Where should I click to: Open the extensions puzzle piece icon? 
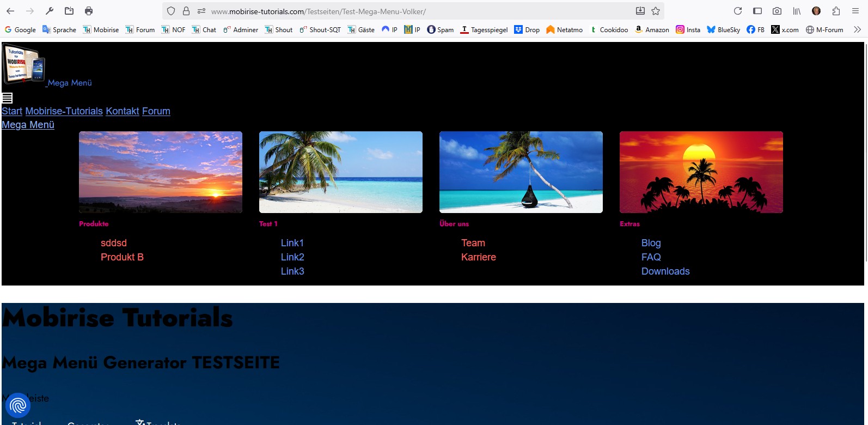click(836, 11)
